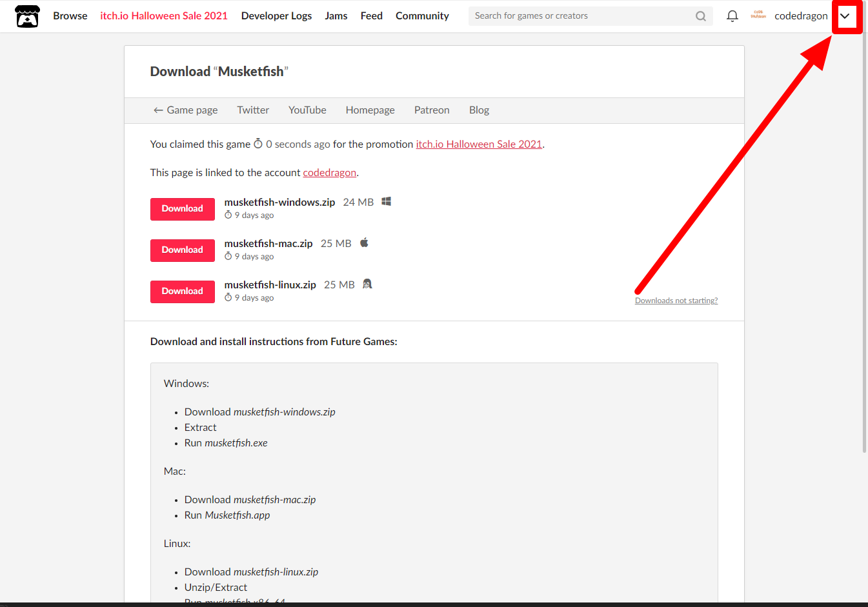Open the Blog link tab
Screen dimensions: 868x607
tap(479, 110)
